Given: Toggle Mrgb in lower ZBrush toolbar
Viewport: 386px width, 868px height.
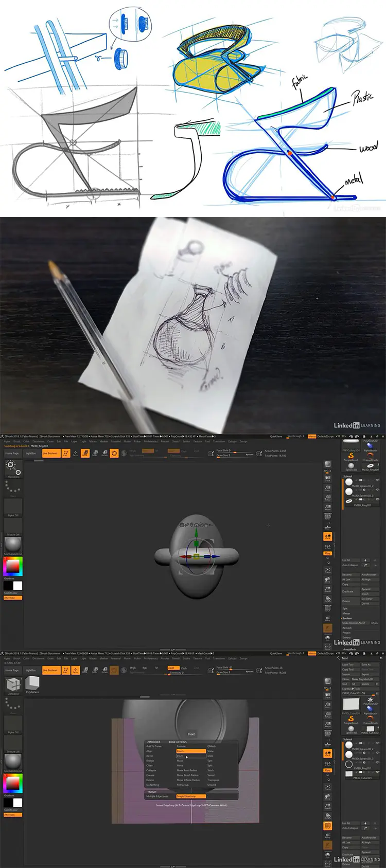Looking at the screenshot, I should pyautogui.click(x=133, y=667).
